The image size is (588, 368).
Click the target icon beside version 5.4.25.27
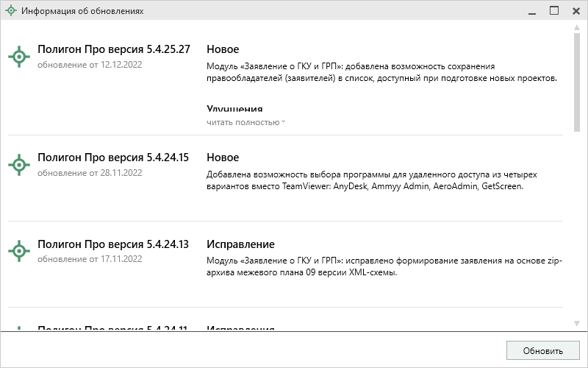coord(18,57)
